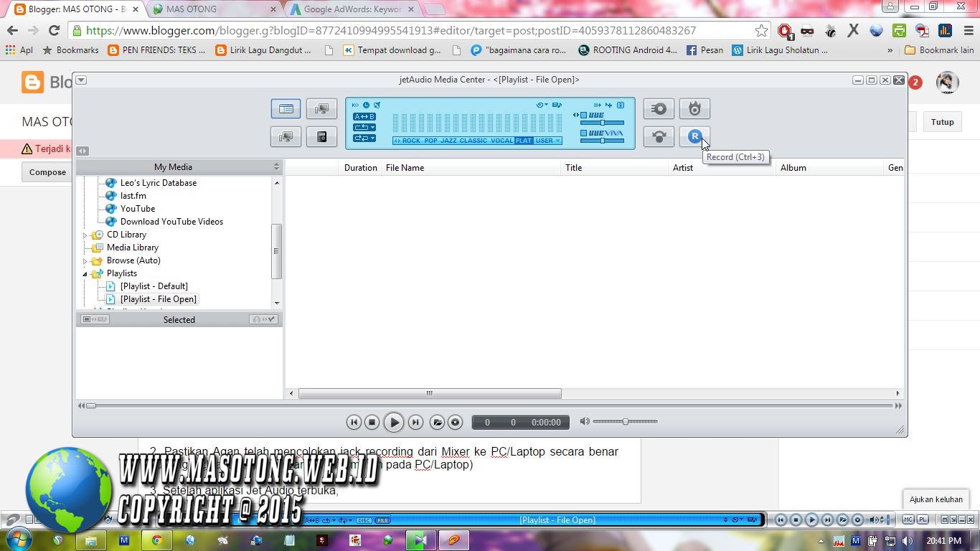Open Windows Start menu
980x551 pixels.
click(18, 540)
